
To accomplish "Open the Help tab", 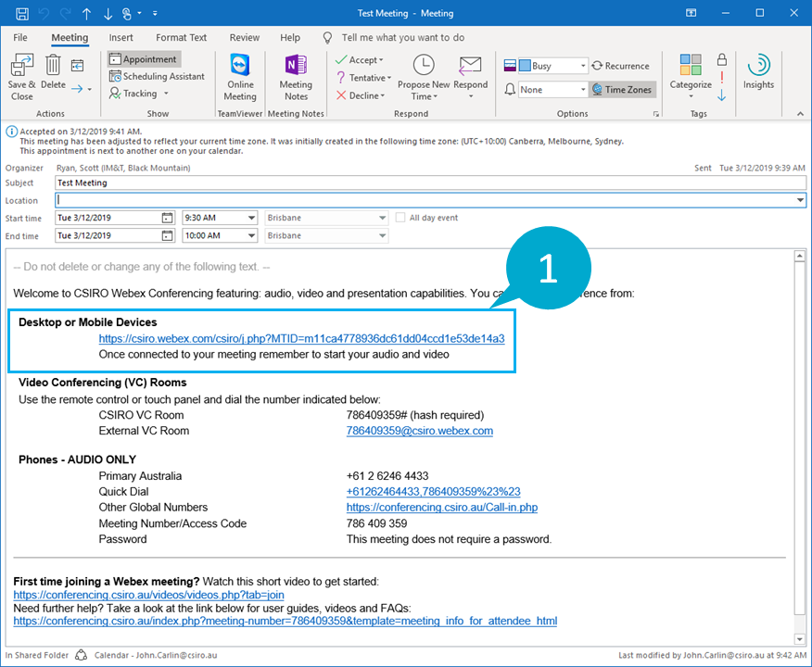I will 290,37.
